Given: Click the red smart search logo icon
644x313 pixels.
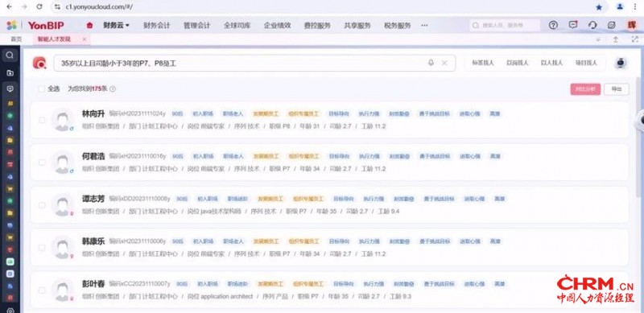Looking at the screenshot, I should (39, 63).
